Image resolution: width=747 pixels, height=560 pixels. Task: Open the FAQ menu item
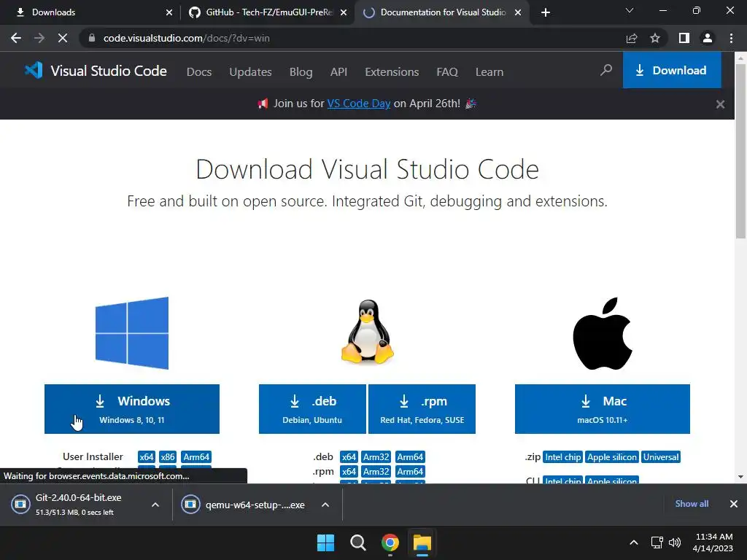click(x=447, y=72)
